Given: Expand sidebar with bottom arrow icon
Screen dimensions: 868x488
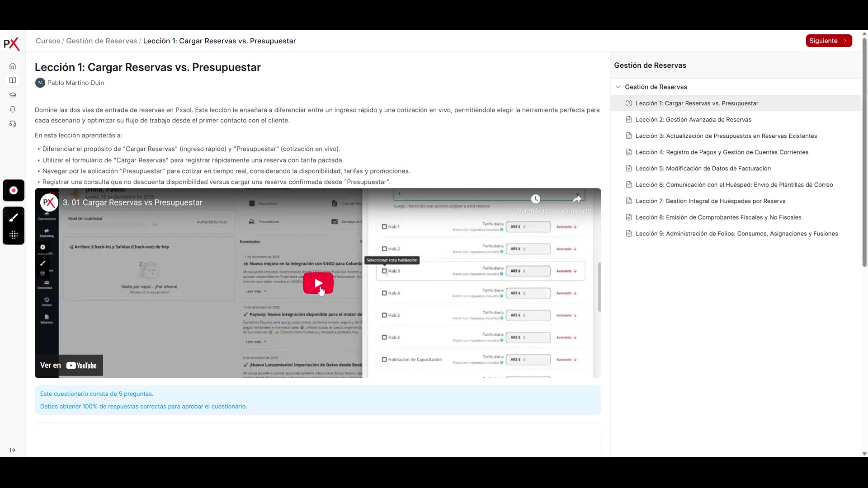Looking at the screenshot, I should click(13, 450).
